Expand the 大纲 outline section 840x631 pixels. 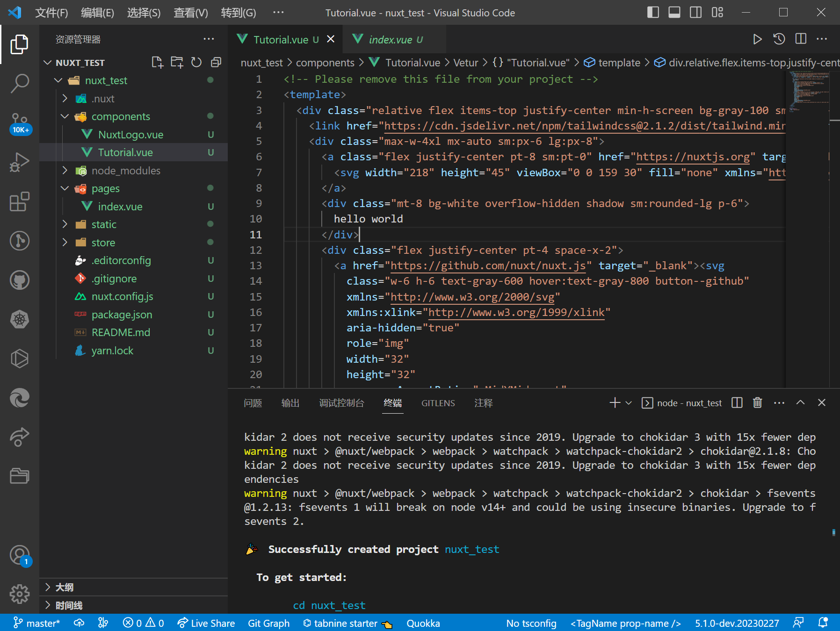(133, 587)
